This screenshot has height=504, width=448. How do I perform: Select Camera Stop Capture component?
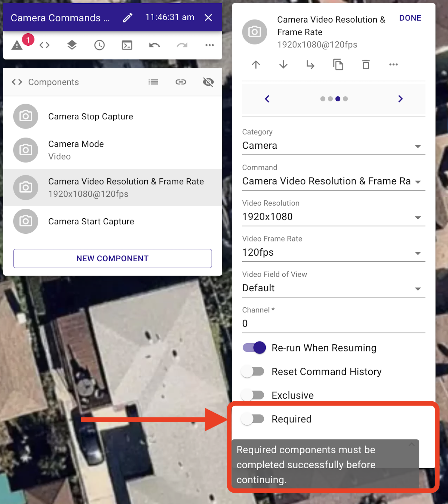112,117
